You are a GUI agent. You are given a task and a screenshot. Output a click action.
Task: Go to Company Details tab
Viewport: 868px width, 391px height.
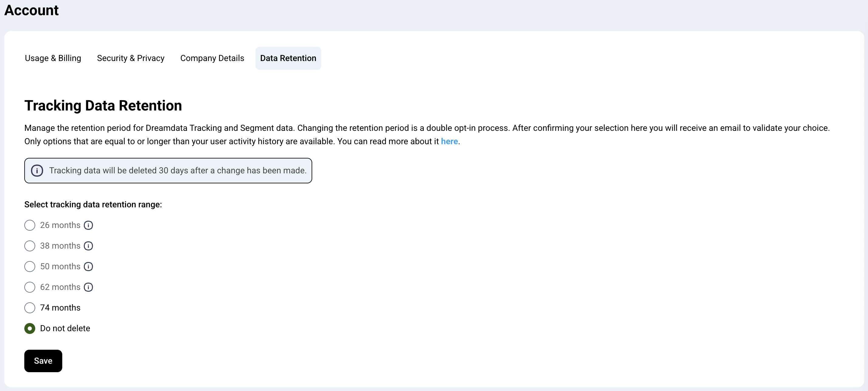coord(212,58)
